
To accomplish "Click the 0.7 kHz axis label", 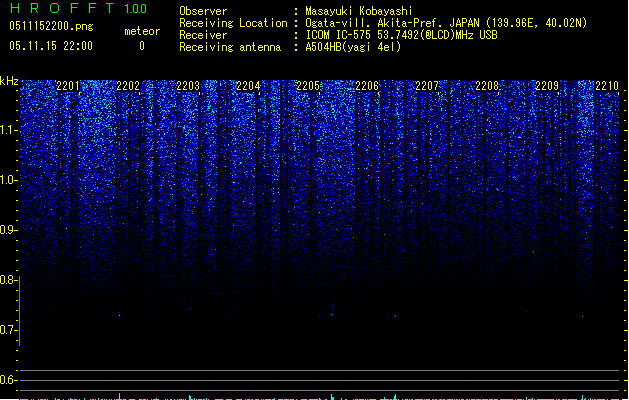I will [8, 330].
